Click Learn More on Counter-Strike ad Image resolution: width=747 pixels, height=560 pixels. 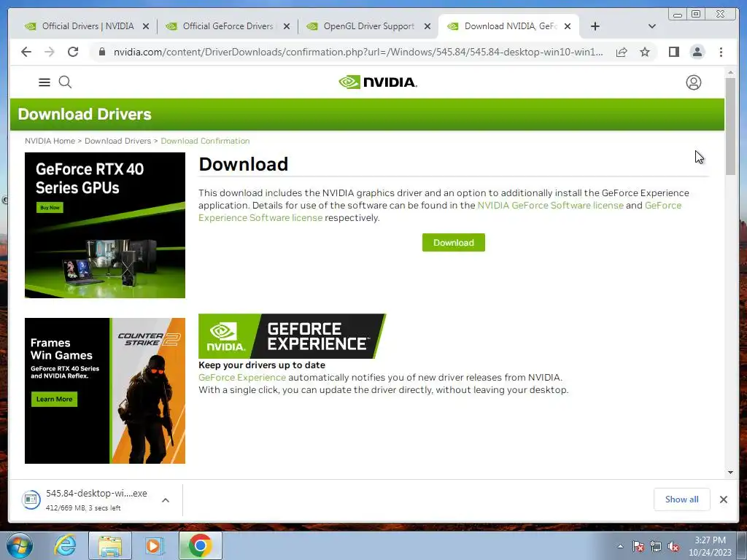point(54,399)
